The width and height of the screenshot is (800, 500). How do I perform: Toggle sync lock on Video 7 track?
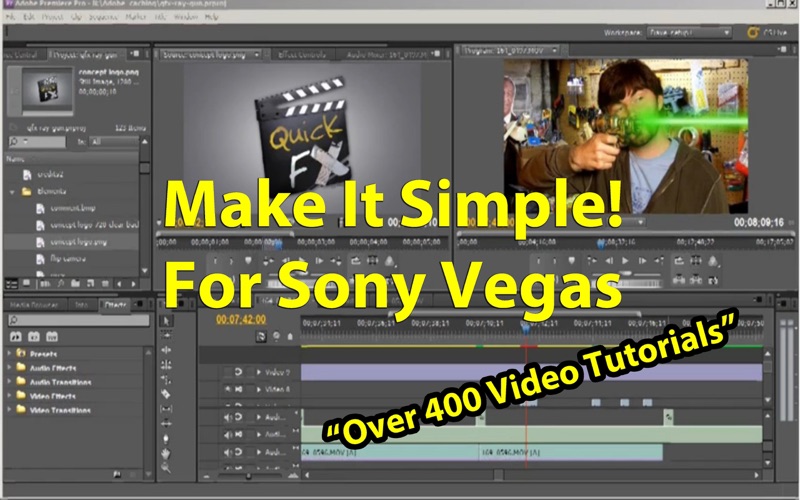[238, 372]
